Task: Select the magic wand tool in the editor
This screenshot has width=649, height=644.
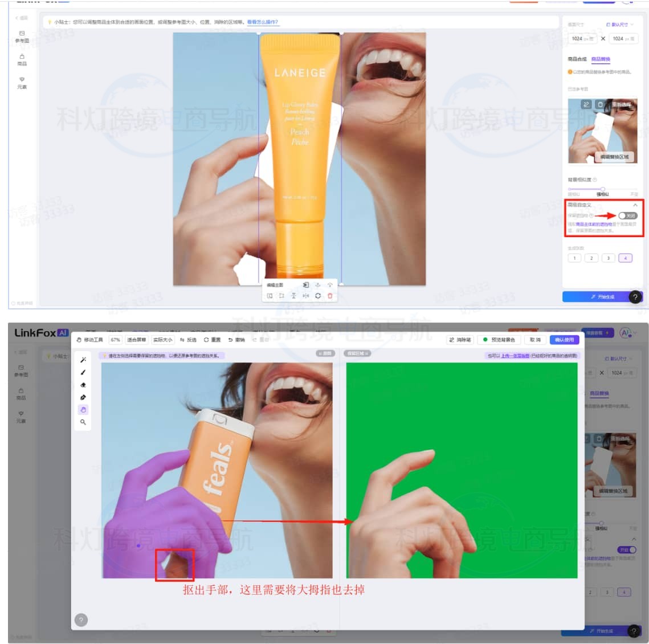Action: tap(83, 360)
